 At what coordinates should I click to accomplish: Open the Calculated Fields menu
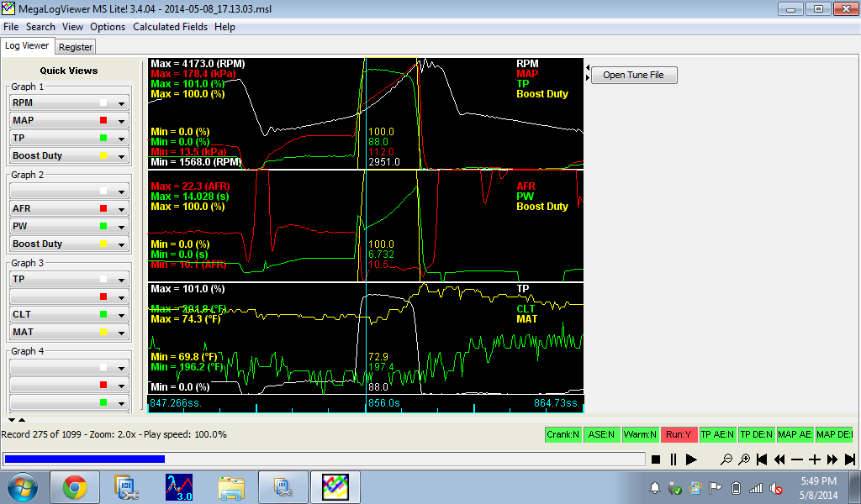point(172,27)
